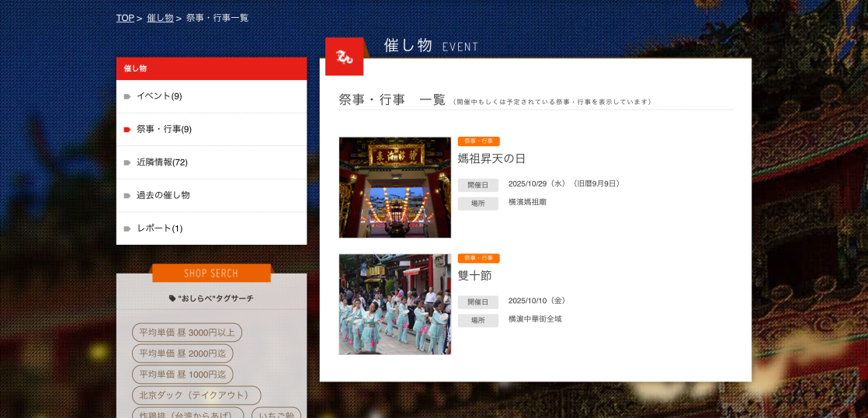868x418 pixels.
Task: Click the 雙十節 parade thumbnail
Action: pos(394,304)
